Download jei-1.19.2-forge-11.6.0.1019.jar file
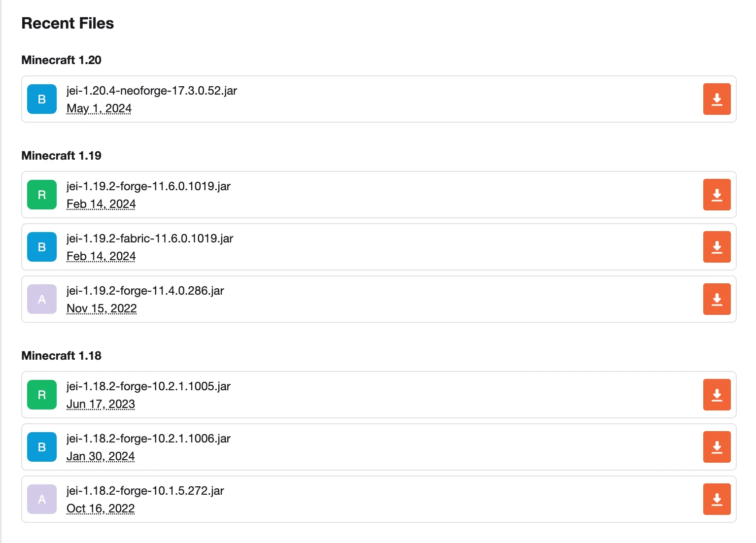 click(x=717, y=195)
